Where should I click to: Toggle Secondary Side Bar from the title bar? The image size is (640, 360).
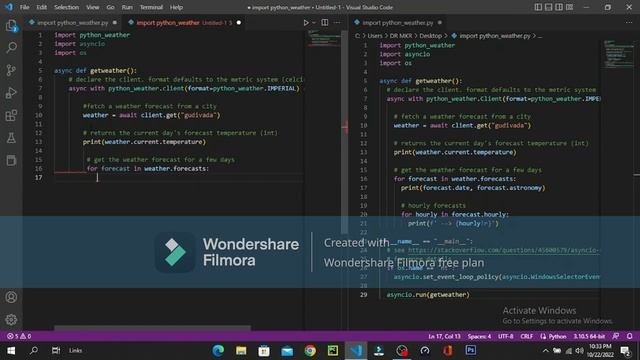pyautogui.click(x=559, y=7)
